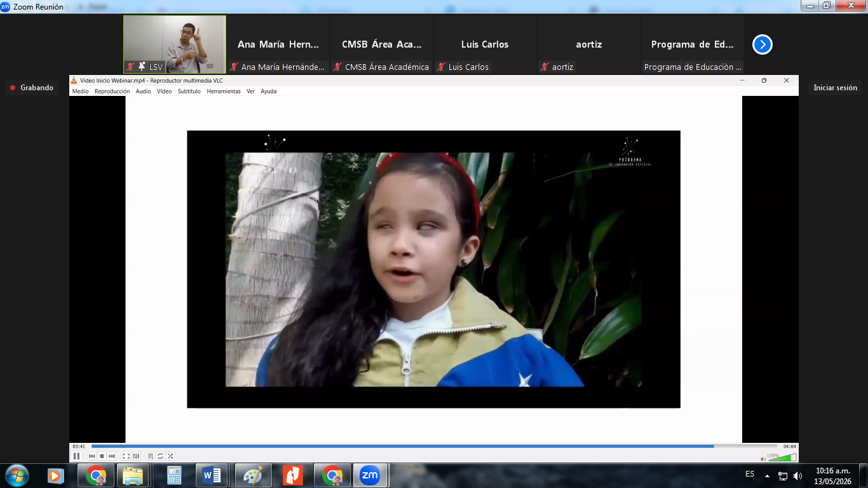This screenshot has width=868, height=488.
Task: Open Paint from the taskbar
Action: (x=253, y=475)
